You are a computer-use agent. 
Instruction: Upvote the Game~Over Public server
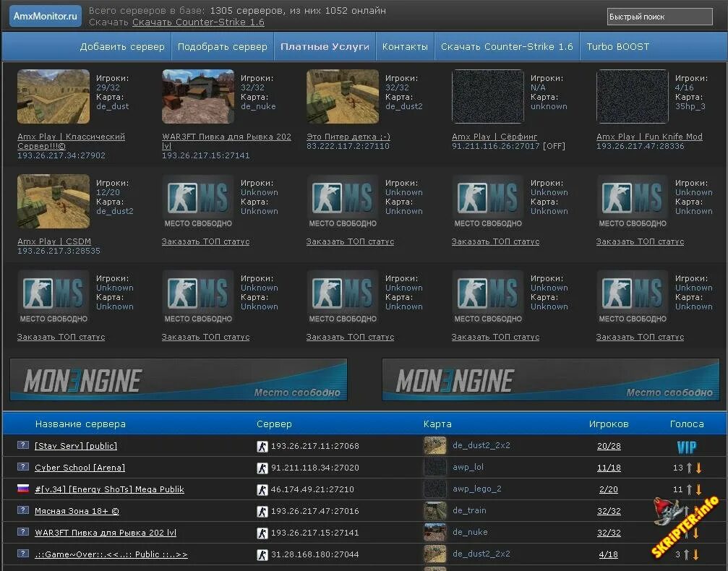coord(687,554)
